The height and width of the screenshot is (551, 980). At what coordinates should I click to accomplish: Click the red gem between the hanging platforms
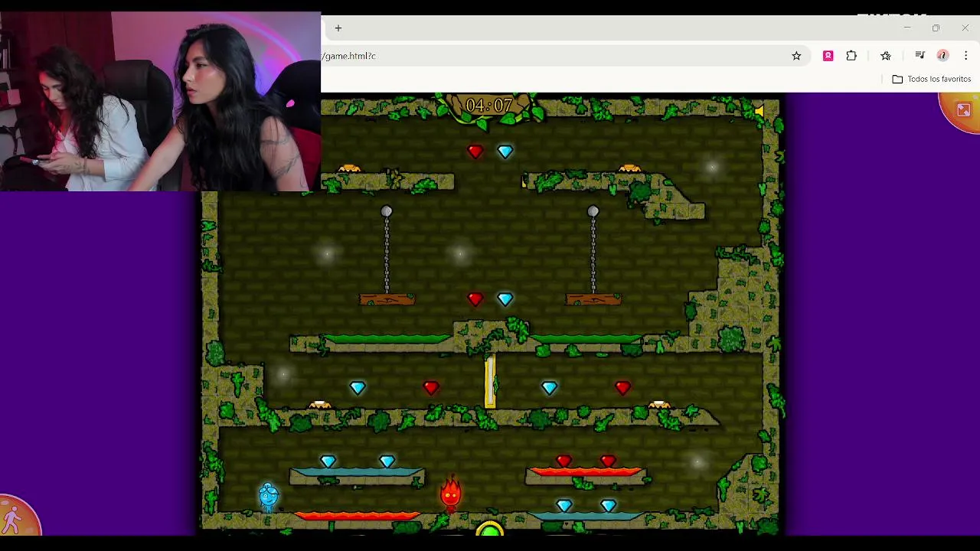475,299
